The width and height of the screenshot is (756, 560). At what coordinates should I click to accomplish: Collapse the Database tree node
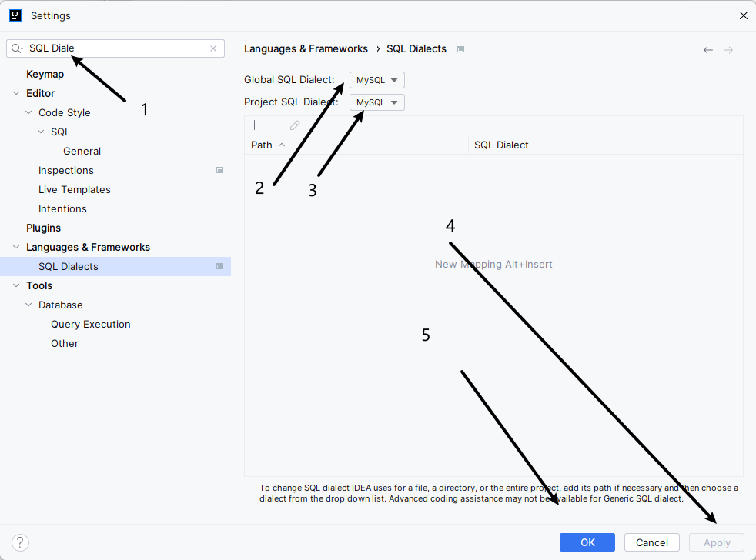click(x=28, y=305)
